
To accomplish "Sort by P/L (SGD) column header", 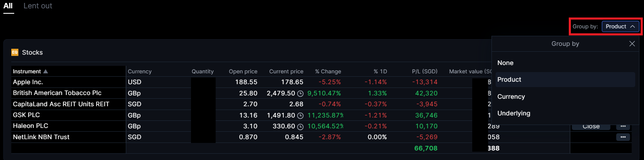I will coord(425,71).
